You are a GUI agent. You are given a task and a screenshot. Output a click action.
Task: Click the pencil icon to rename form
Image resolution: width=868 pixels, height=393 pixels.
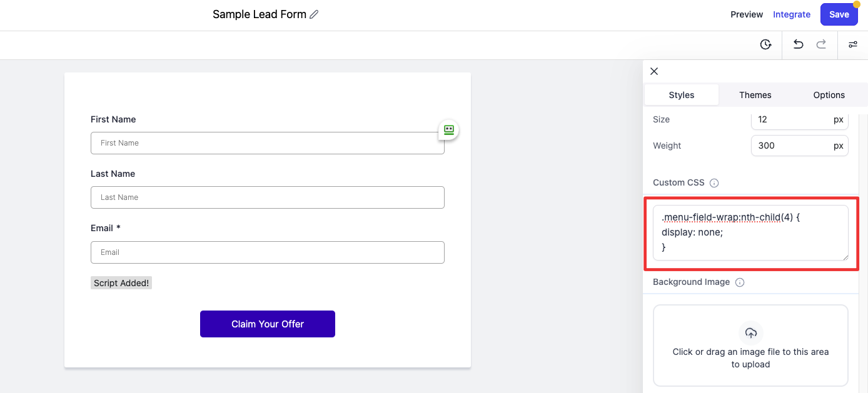pyautogui.click(x=314, y=14)
